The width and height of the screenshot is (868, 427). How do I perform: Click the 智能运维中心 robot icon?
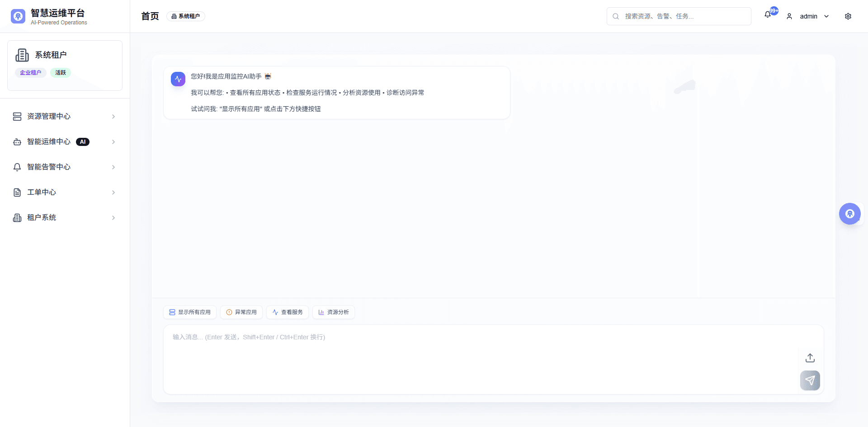[17, 142]
